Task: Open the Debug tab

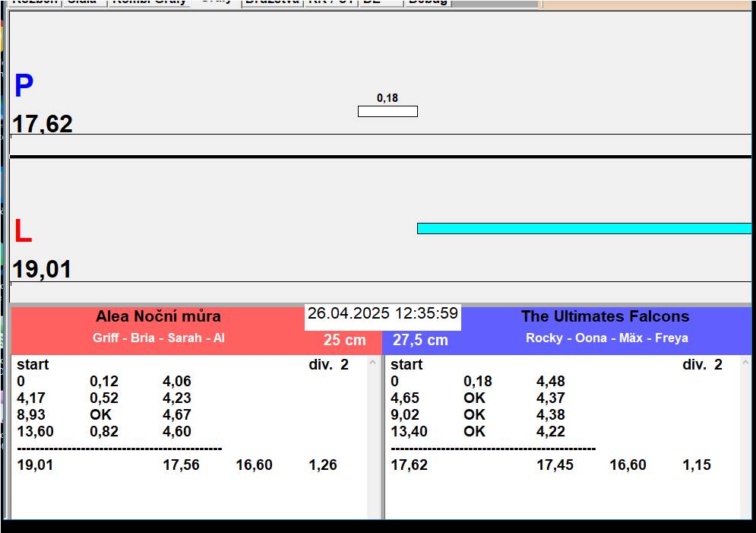Action: click(428, 2)
